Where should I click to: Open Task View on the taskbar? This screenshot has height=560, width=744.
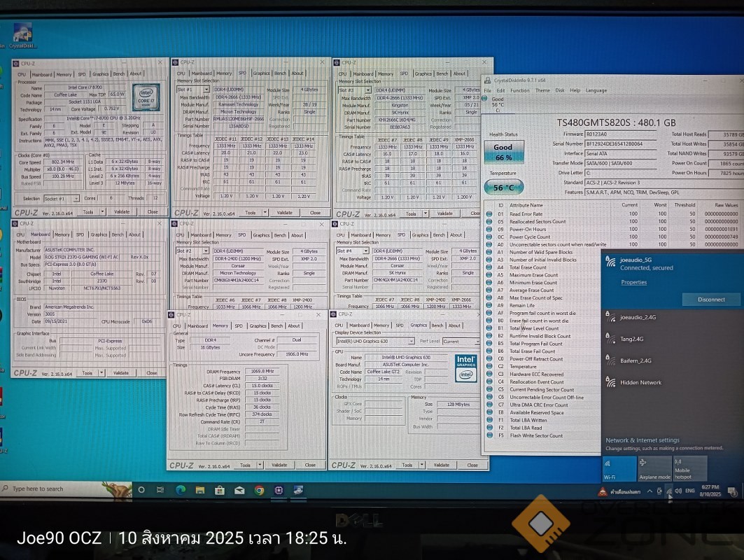tap(160, 490)
